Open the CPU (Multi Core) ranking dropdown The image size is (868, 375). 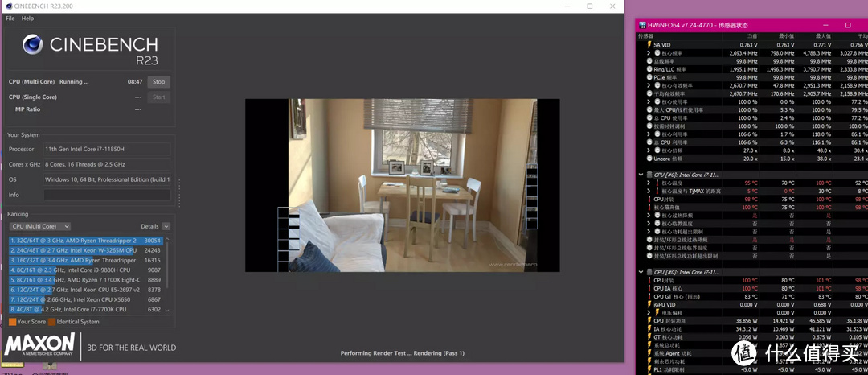coord(40,227)
